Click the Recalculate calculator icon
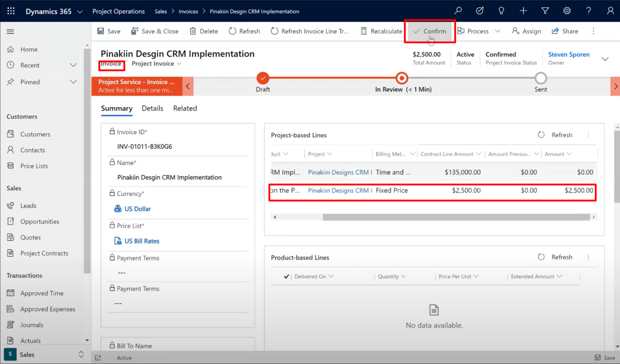Screen dimensions: 620x364 coord(364,31)
